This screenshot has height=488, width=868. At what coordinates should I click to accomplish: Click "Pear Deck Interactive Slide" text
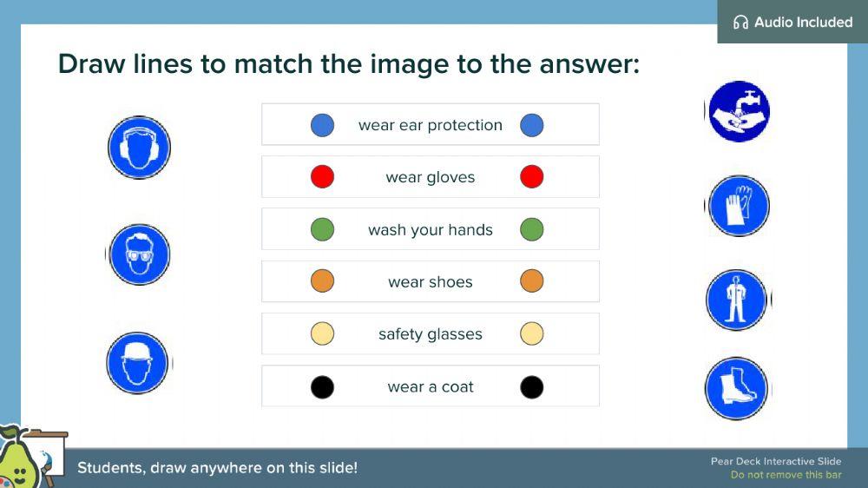pos(776,462)
